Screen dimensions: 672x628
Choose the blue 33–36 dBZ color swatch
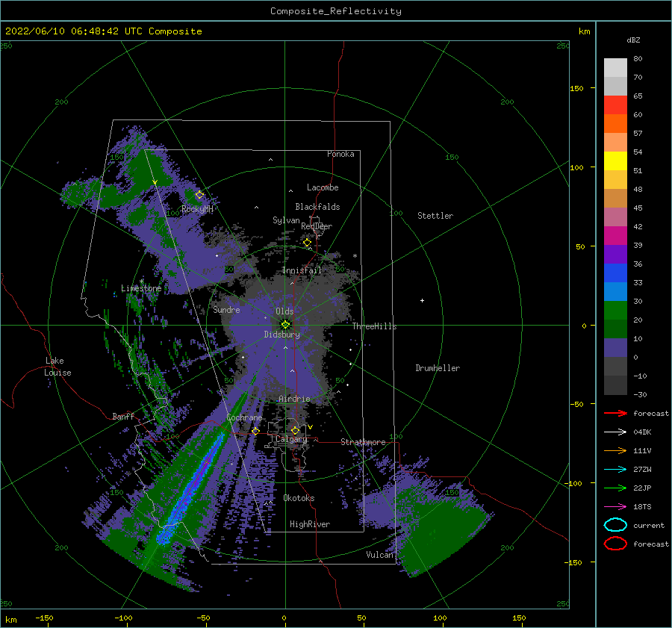(x=615, y=273)
